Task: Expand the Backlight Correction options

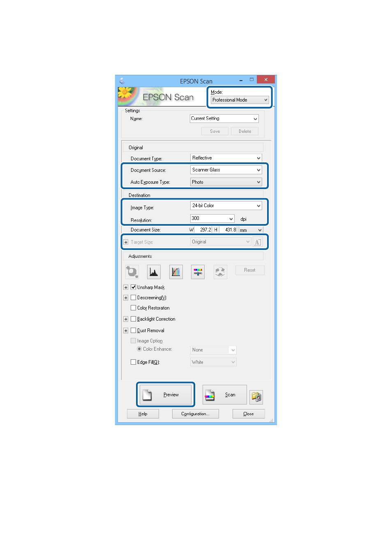Action: [x=126, y=319]
